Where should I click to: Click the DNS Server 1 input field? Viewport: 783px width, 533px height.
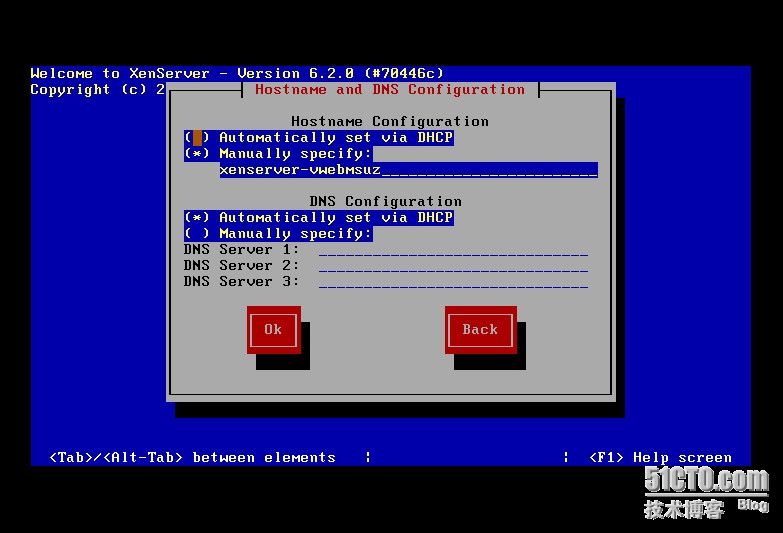click(453, 249)
